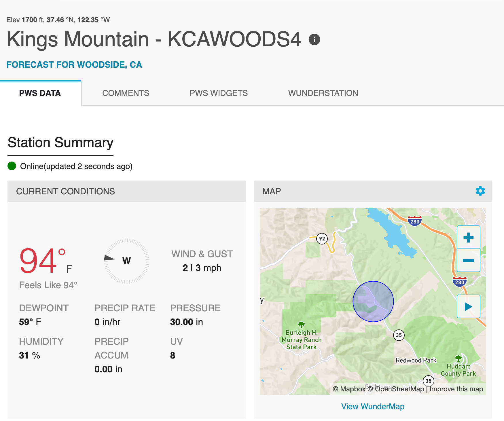504x421 pixels.
Task: Click the wind direction compass dial
Action: pyautogui.click(x=126, y=261)
